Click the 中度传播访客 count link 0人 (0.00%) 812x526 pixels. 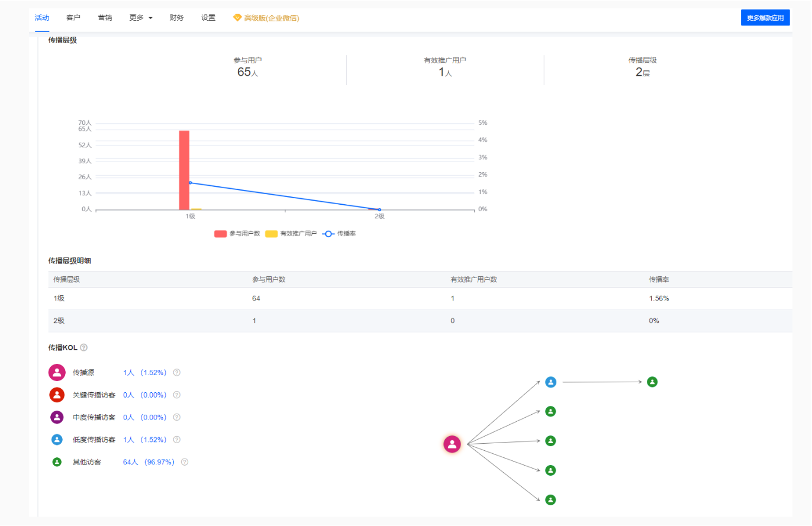(144, 417)
